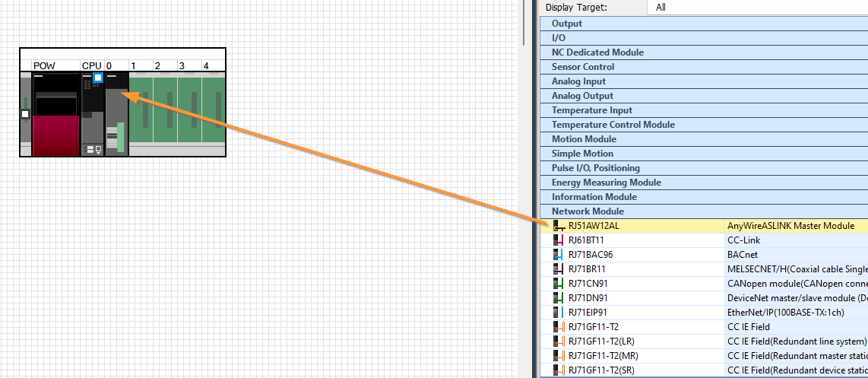Select the module mounted in slot 0
This screenshot has height=378, width=868.
coord(116,114)
